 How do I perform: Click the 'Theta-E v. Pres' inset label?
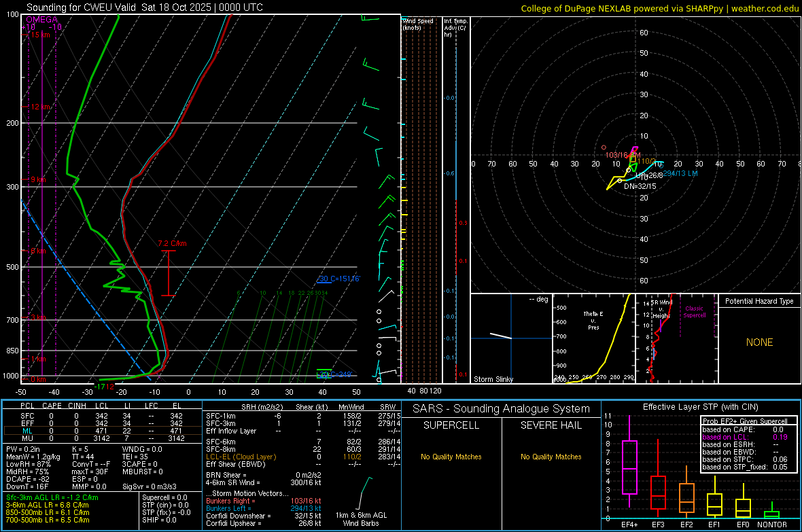593,320
